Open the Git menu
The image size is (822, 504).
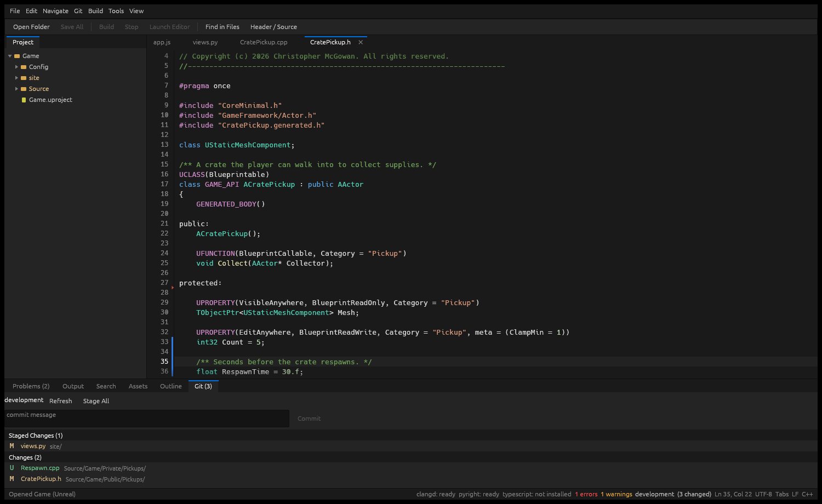point(78,11)
